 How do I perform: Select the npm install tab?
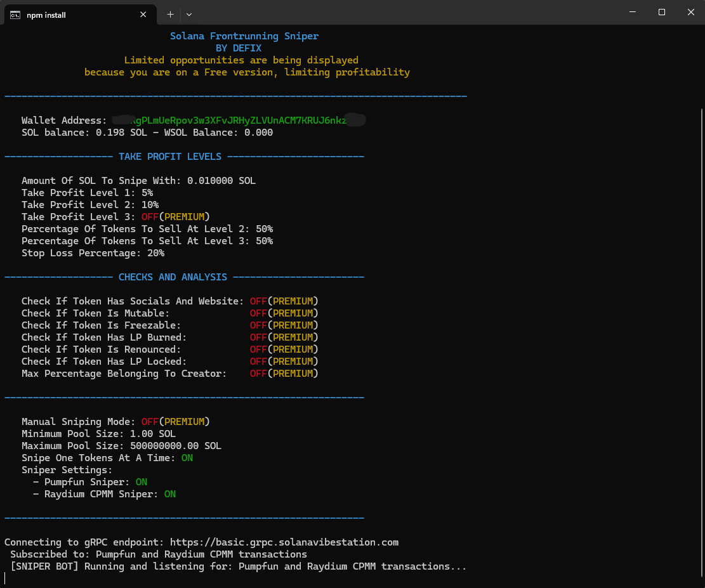(x=76, y=15)
